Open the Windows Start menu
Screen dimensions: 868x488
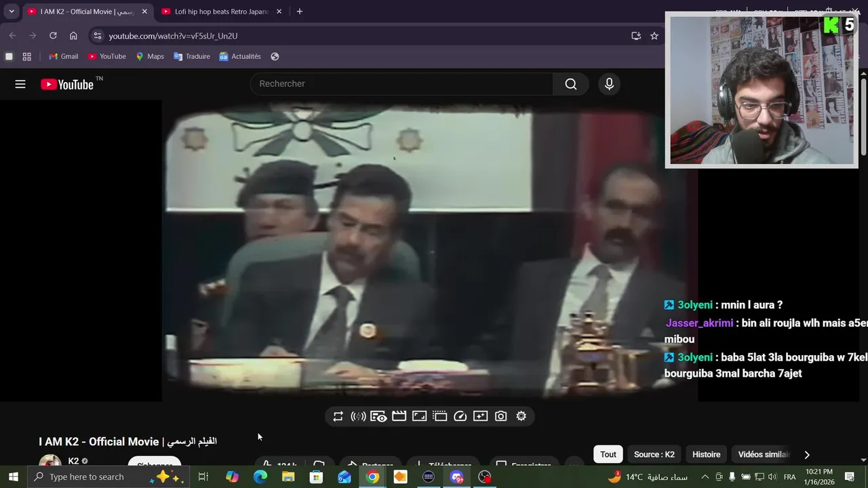(13, 477)
